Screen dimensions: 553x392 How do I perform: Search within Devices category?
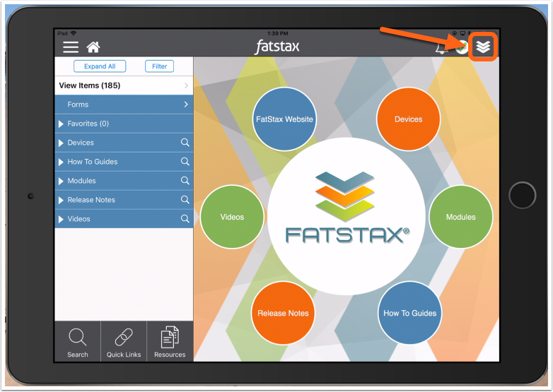click(x=185, y=142)
